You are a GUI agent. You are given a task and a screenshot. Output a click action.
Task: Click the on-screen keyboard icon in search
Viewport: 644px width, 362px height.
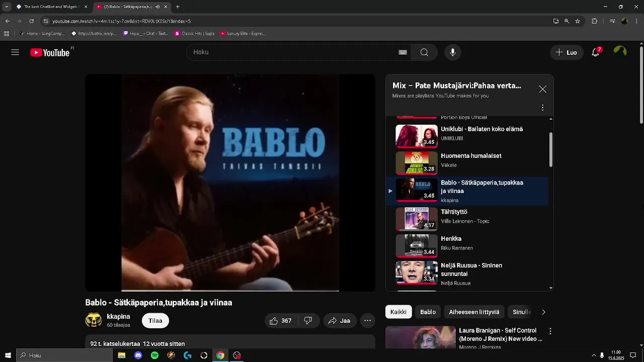point(403,52)
